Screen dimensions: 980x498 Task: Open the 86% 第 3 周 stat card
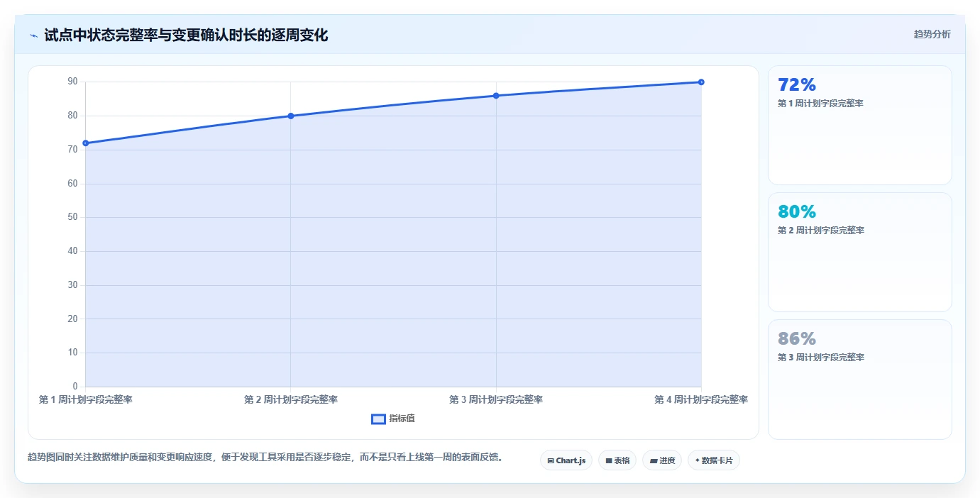[859, 379]
